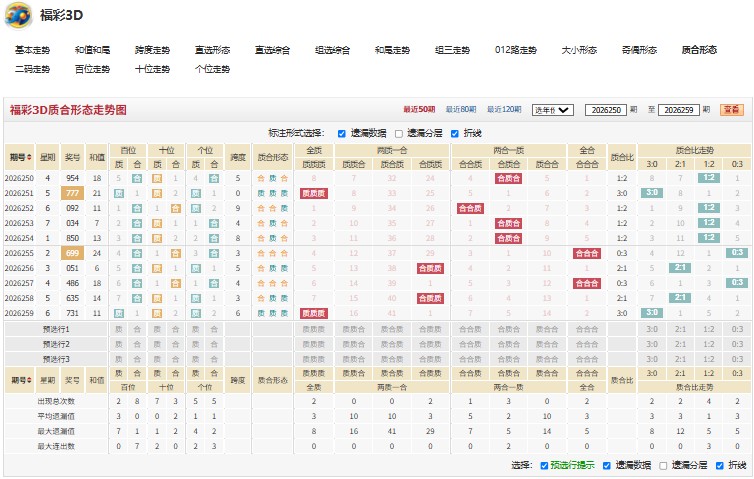Viewport: 754px width, 479px height.
Task: Click 期号 cell 2026250 in the table
Action: pos(19,178)
